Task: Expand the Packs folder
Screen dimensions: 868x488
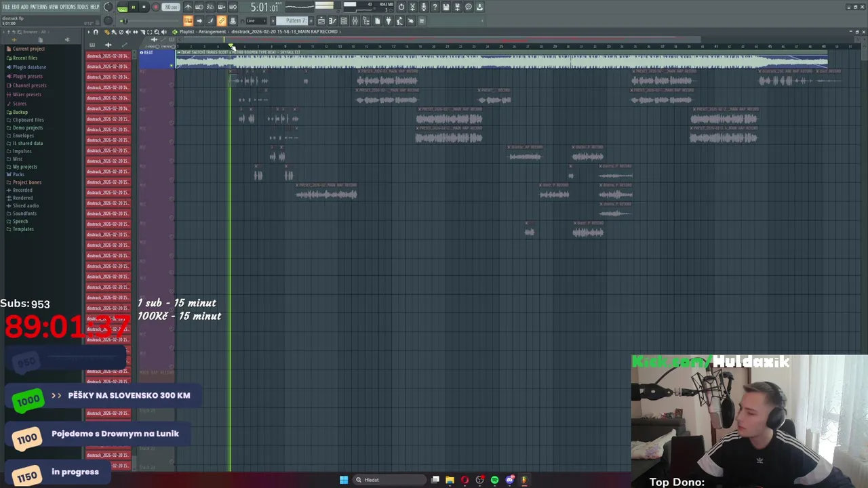Action: [x=18, y=174]
